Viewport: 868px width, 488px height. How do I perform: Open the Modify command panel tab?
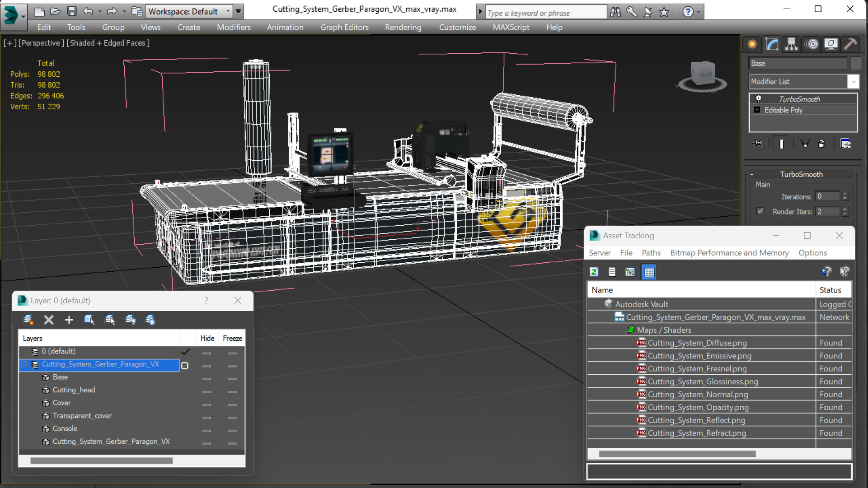click(x=772, y=44)
